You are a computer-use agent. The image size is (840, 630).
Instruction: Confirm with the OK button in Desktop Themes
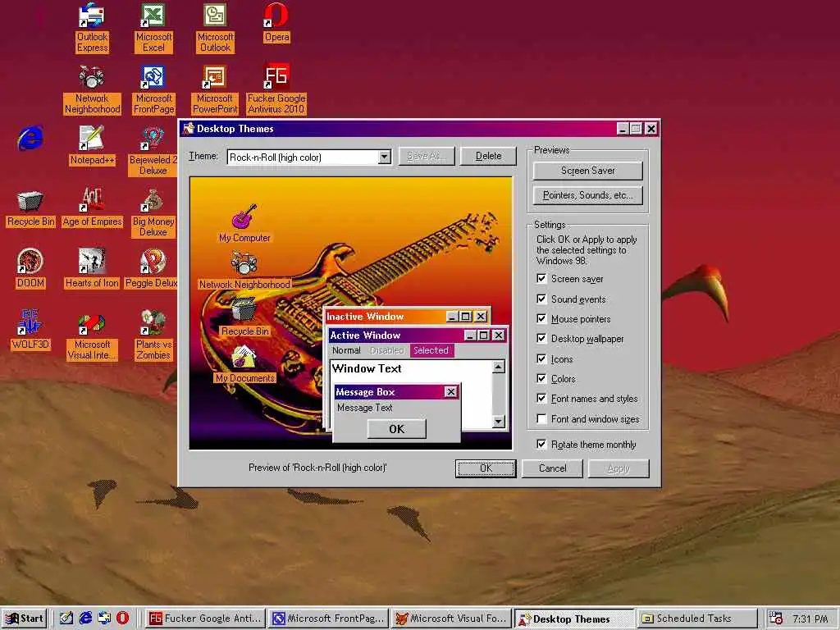click(486, 468)
